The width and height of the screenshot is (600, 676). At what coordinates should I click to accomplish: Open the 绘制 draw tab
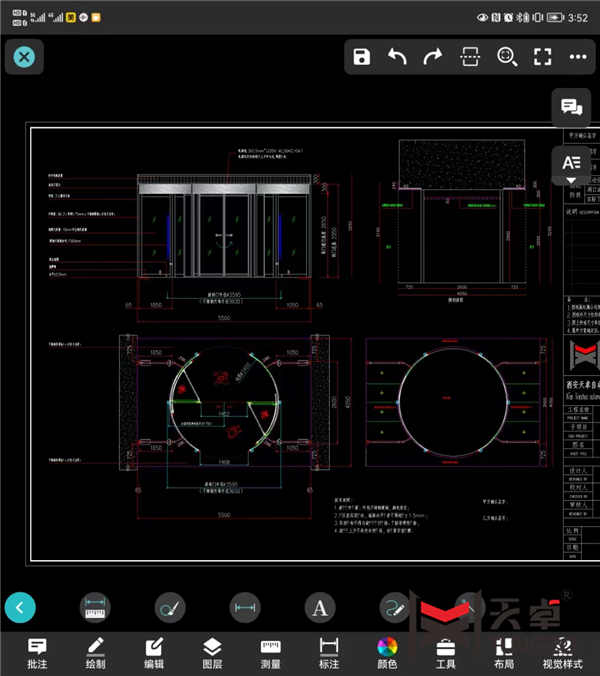[96, 652]
